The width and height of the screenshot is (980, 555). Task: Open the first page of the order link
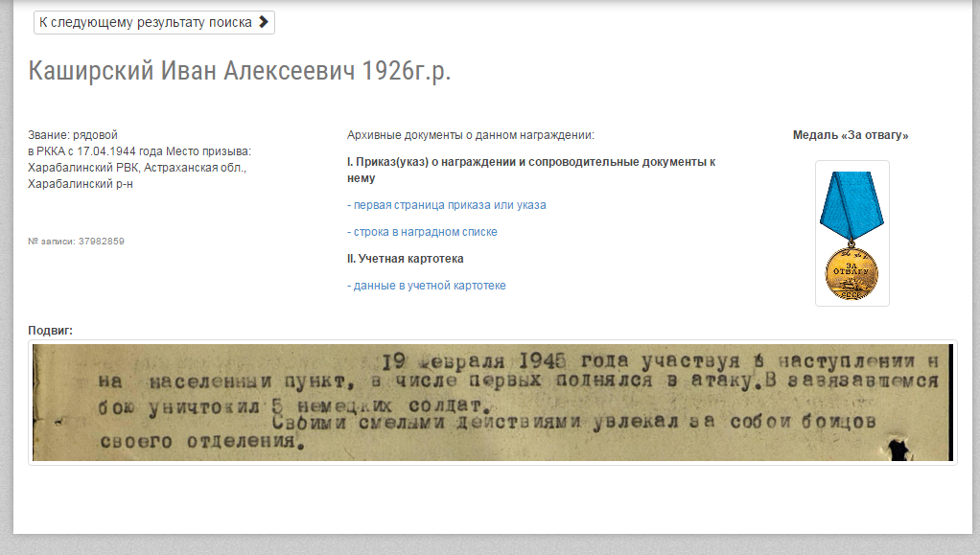pos(446,205)
